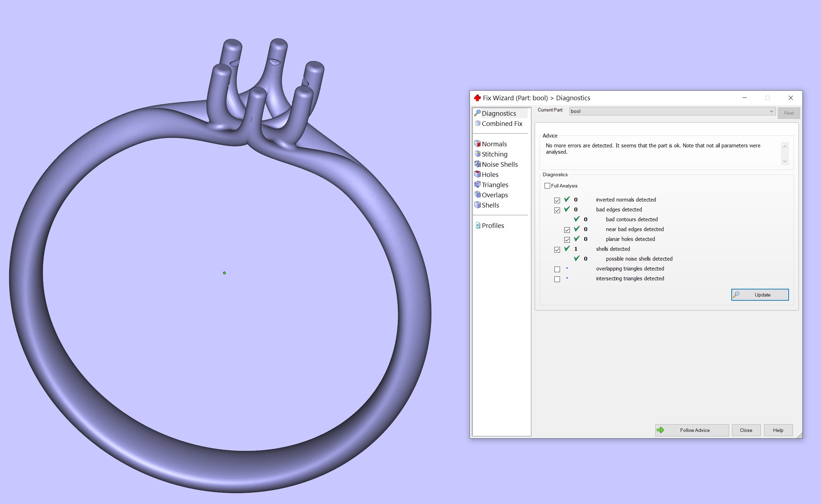Select the Diagnostics page in sidebar
Viewport: 821px width, 504px height.
coord(498,113)
